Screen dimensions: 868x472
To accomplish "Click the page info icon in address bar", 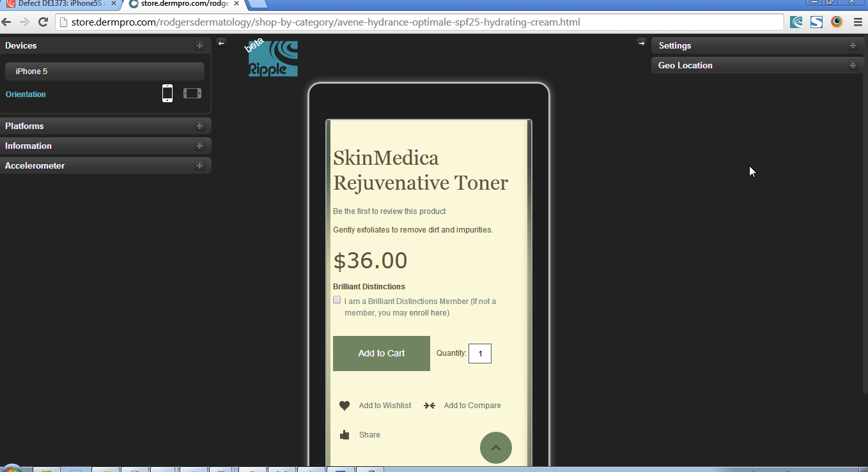I will pyautogui.click(x=63, y=22).
